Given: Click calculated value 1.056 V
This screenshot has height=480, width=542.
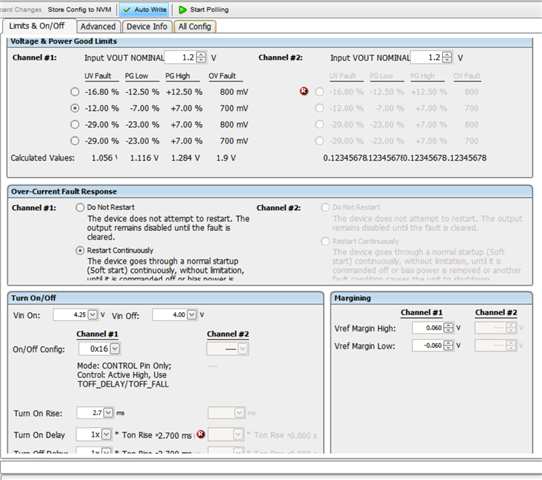Looking at the screenshot, I should [x=104, y=158].
